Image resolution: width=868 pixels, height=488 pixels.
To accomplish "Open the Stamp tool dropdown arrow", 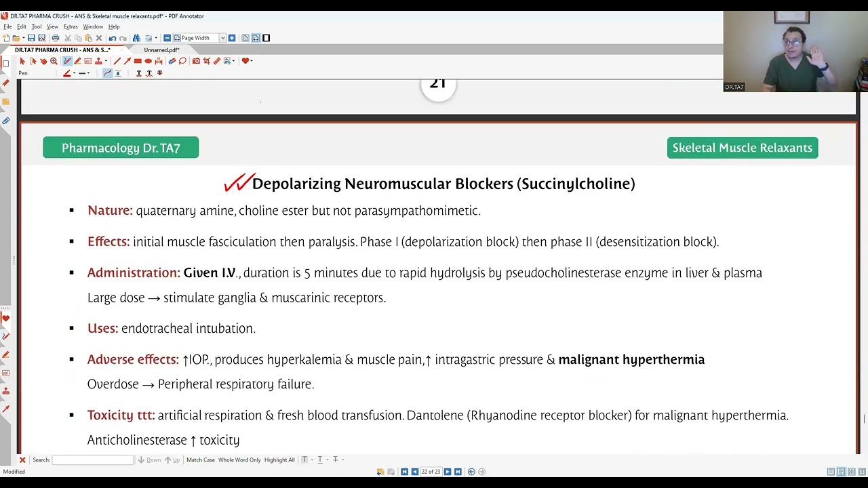I will (106, 61).
